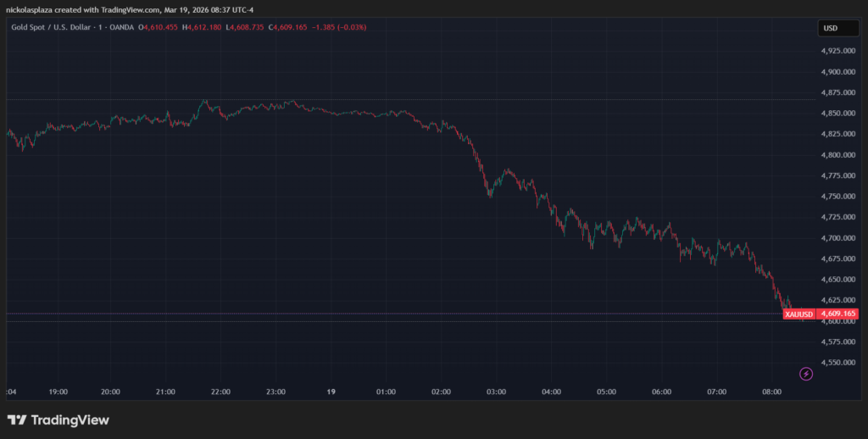Click the 03:00 time axis label
The image size is (868, 439).
pos(496,392)
